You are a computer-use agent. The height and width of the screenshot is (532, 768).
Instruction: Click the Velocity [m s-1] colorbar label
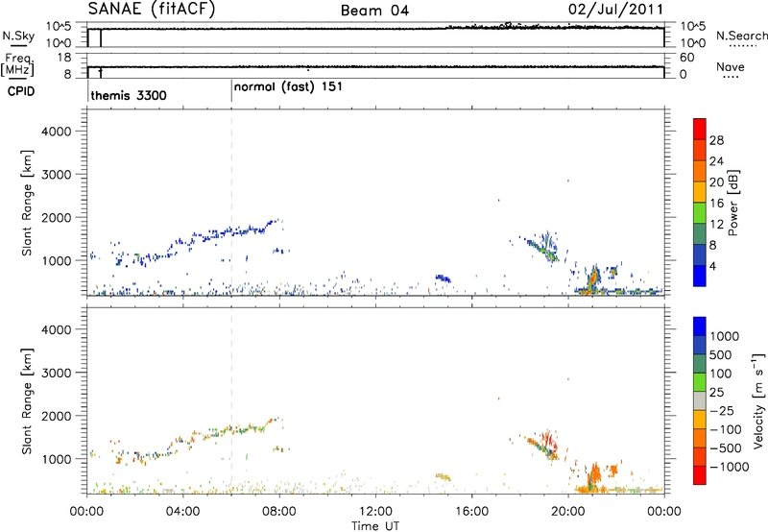click(758, 400)
